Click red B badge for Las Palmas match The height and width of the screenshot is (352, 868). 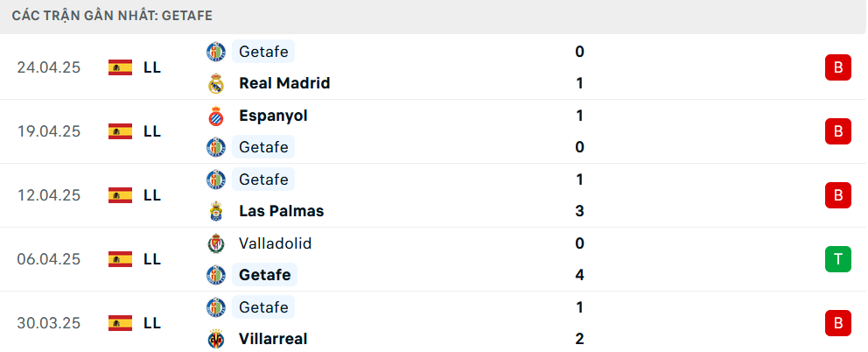click(x=838, y=195)
